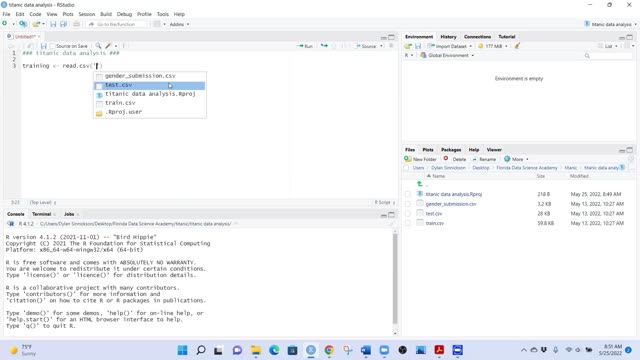Image resolution: width=640 pixels, height=360 pixels.
Task: Switch to the Terminal tab
Action: click(41, 214)
